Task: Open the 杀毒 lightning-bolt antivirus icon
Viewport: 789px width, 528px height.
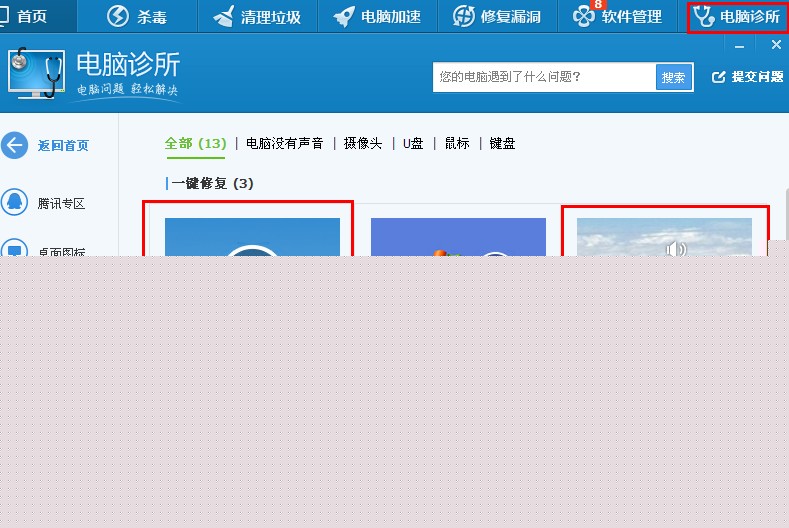Action: 118,16
